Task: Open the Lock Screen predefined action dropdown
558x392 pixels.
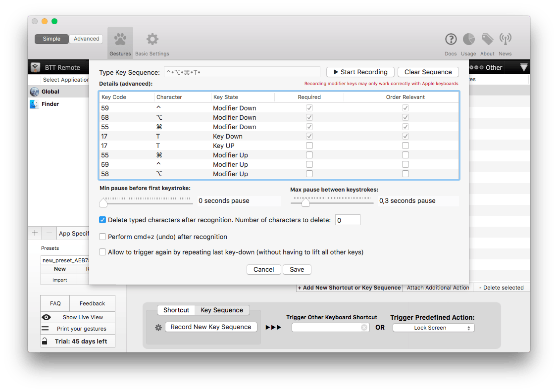Action: click(x=433, y=328)
